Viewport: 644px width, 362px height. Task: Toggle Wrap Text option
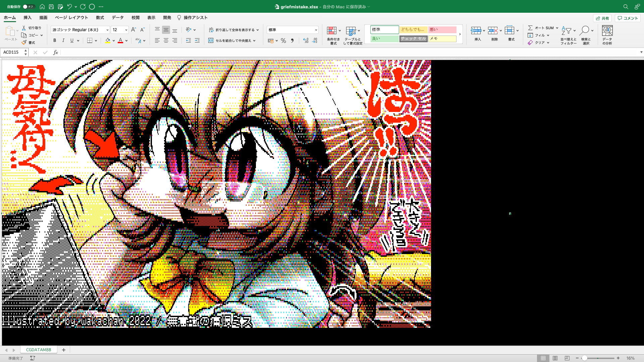[233, 30]
